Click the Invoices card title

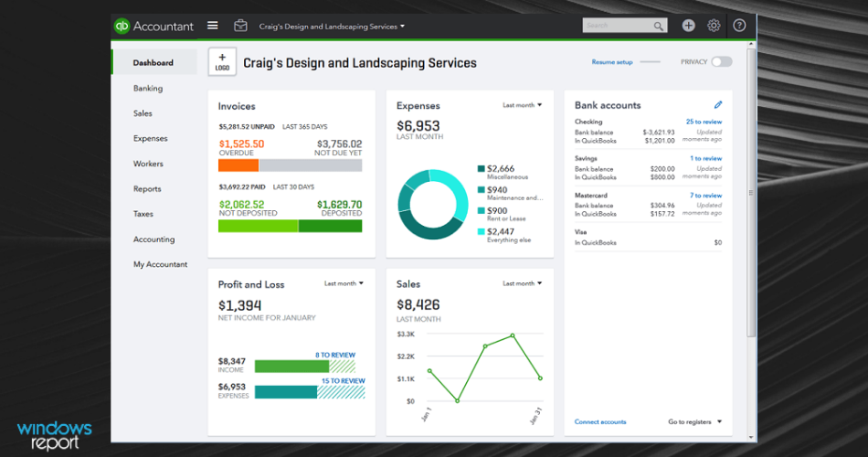click(237, 106)
